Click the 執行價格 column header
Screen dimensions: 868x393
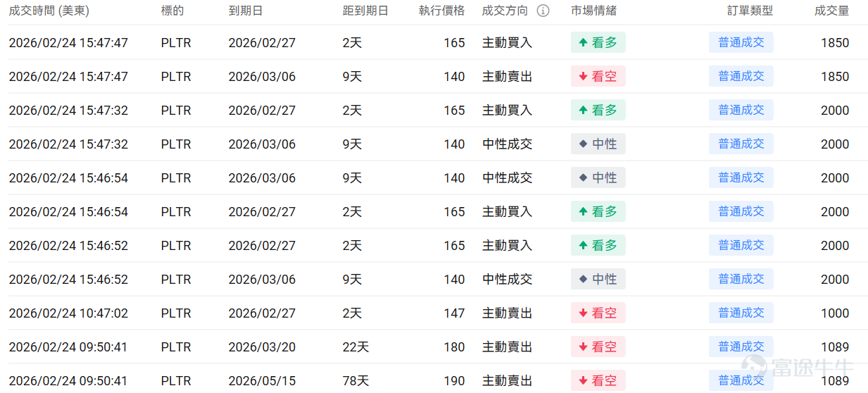(442, 11)
